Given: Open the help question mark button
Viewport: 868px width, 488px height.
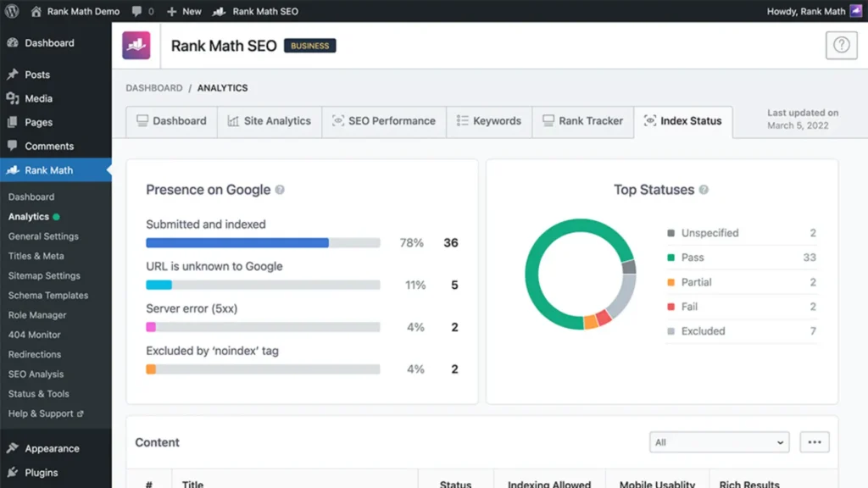Looking at the screenshot, I should 842,45.
